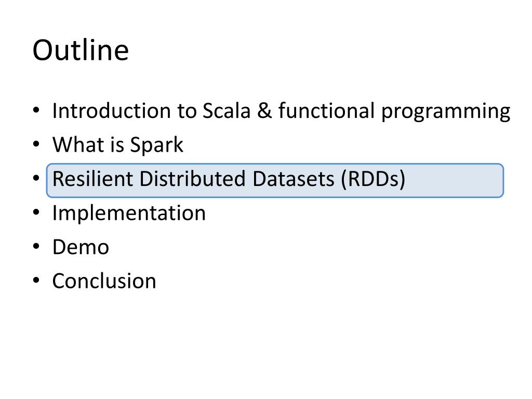
Task: Click the word Spark in second bullet
Action: click(x=157, y=146)
